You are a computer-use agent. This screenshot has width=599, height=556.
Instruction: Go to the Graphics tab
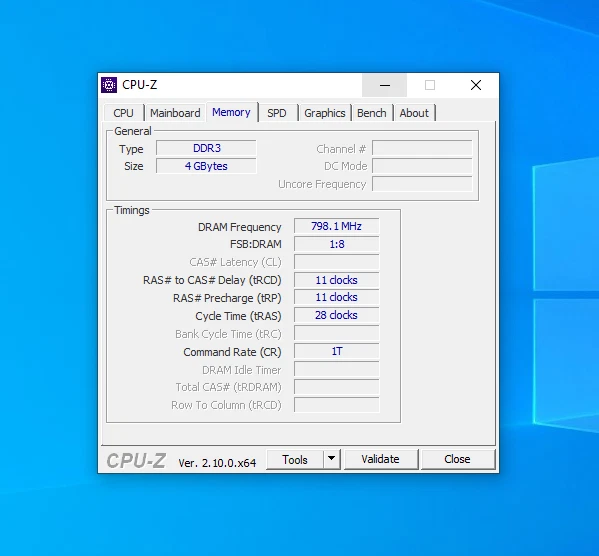(x=325, y=113)
